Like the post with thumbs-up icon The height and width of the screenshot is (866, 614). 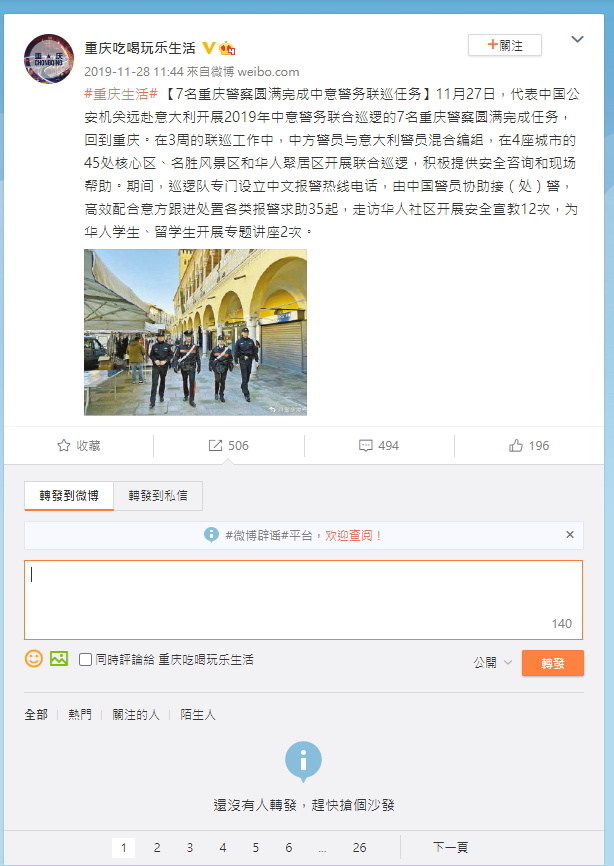click(x=516, y=446)
